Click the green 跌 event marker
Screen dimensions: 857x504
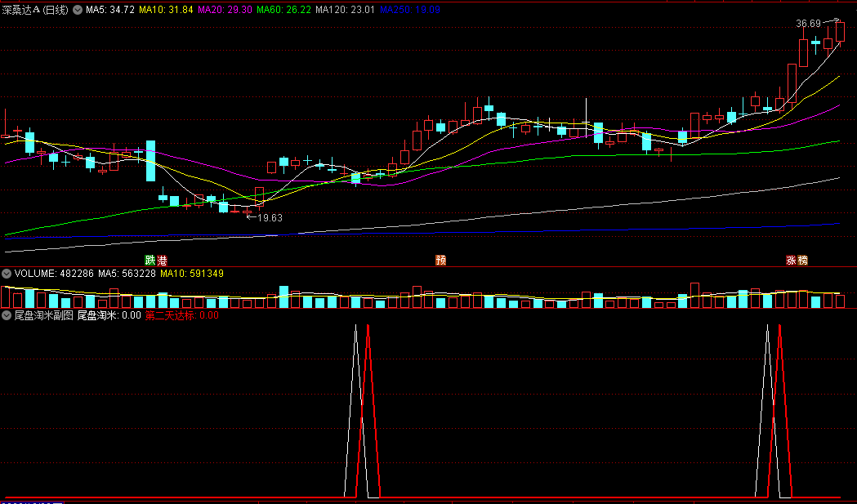[x=150, y=261]
